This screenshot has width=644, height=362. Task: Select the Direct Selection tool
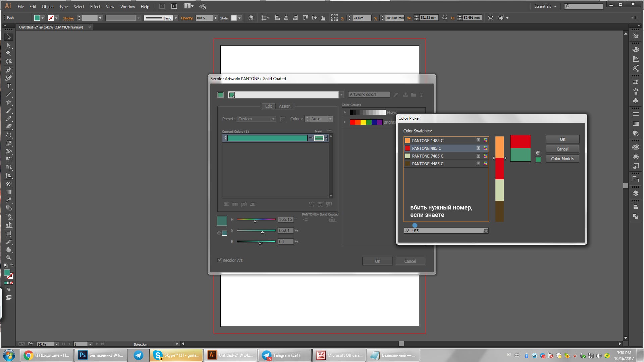[x=9, y=45]
